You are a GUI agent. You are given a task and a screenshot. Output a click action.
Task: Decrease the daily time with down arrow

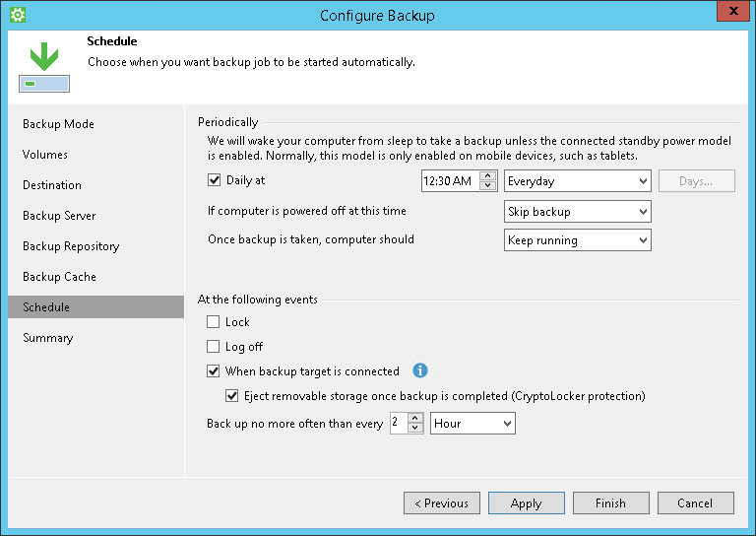pyautogui.click(x=488, y=186)
